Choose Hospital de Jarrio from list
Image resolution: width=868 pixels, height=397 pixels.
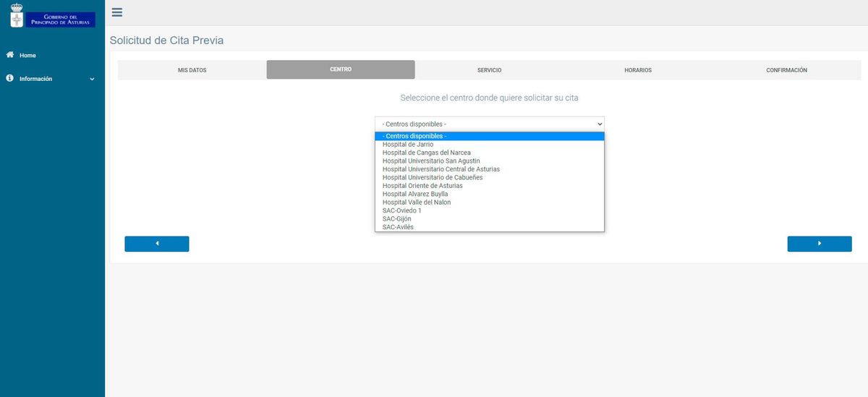[408, 145]
